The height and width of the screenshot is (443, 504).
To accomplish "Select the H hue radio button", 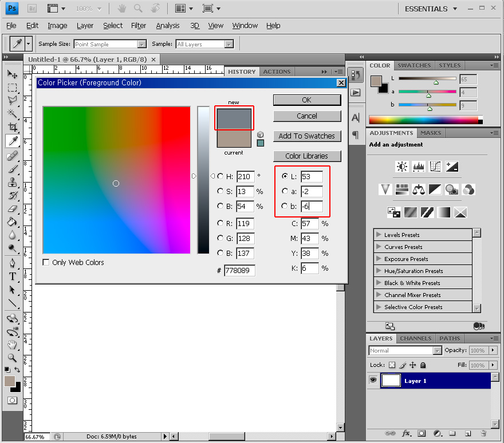I will 220,176.
